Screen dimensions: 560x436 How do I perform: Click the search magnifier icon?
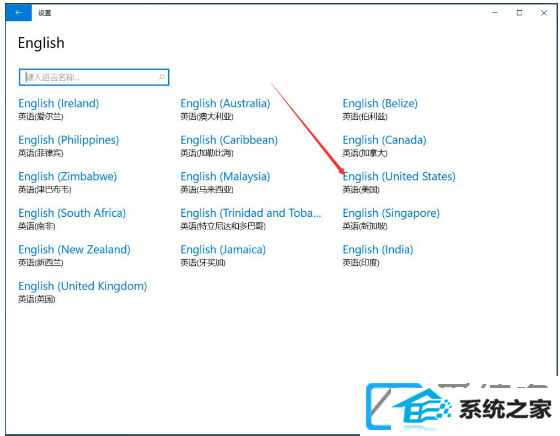[x=161, y=77]
